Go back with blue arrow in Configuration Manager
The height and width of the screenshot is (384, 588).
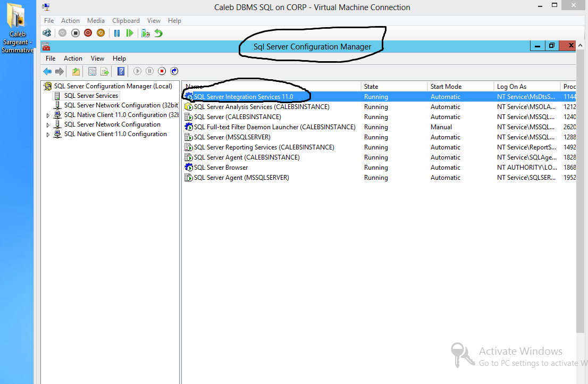tap(47, 71)
